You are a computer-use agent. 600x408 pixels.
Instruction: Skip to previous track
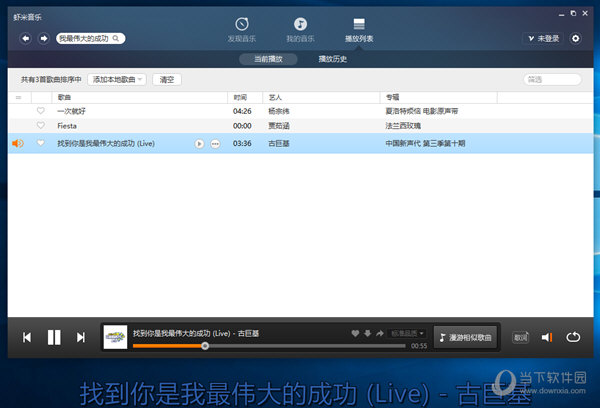[27, 337]
